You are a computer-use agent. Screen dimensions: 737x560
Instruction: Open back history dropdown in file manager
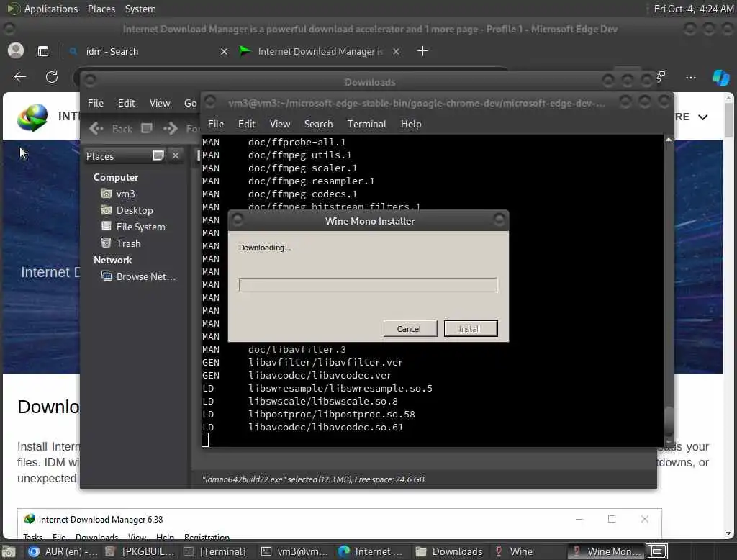[147, 128]
